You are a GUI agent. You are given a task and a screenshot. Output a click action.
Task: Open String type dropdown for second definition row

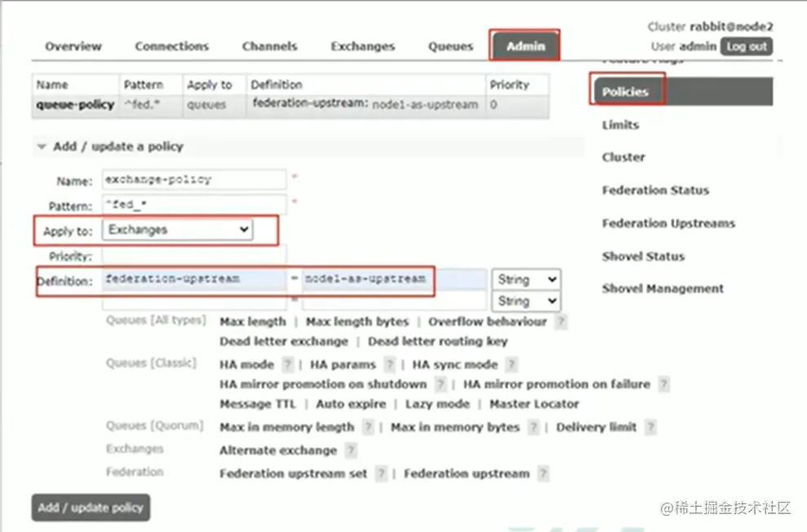[x=526, y=301]
